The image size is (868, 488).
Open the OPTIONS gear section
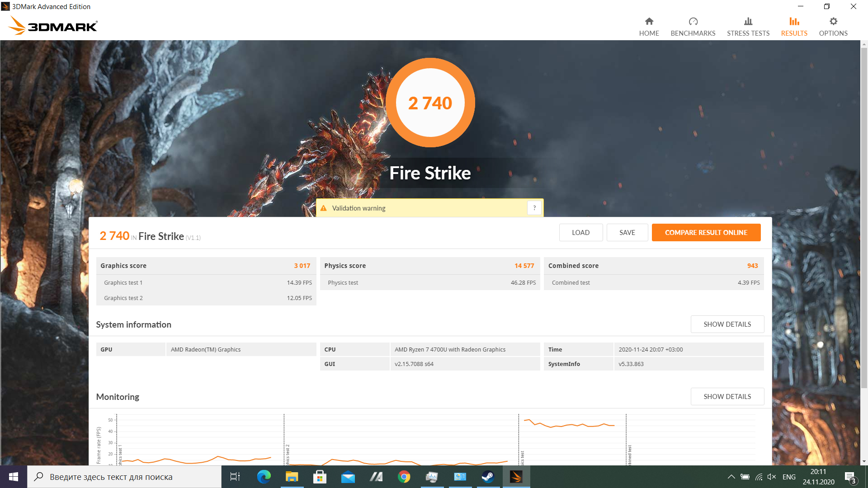(833, 27)
